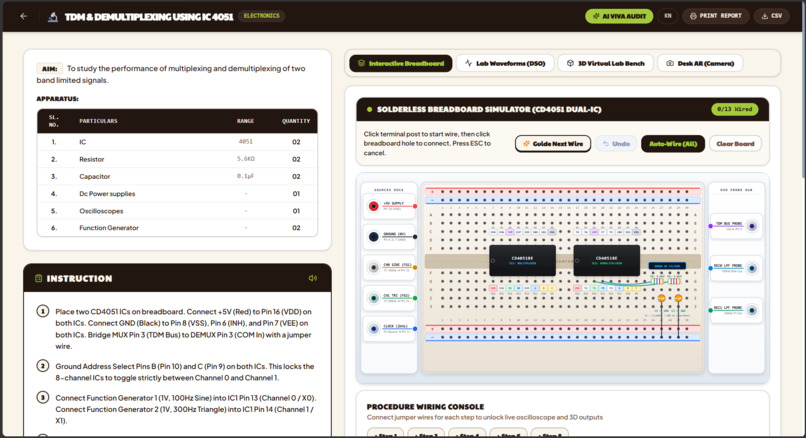This screenshot has width=806, height=438.
Task: Start a wire from the Ground (0V) post
Action: coord(374,236)
